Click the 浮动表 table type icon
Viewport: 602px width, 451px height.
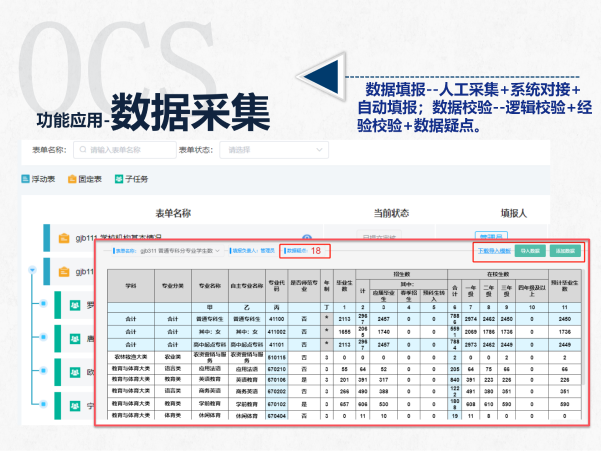click(26, 180)
